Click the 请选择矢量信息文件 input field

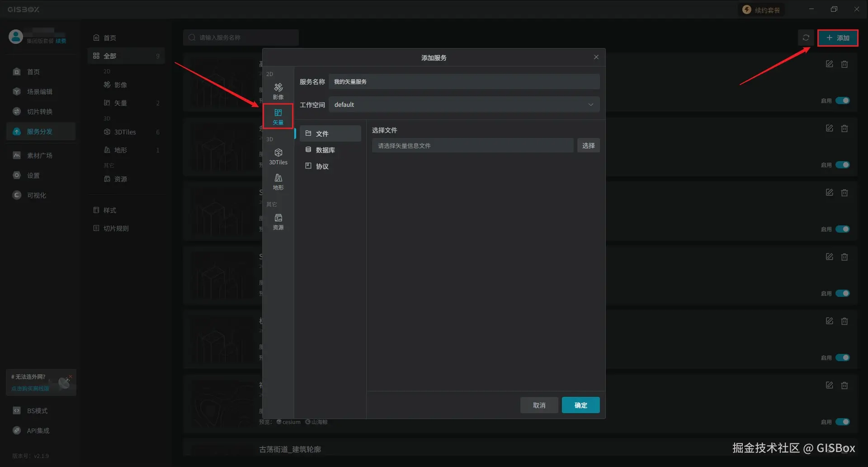(x=472, y=145)
